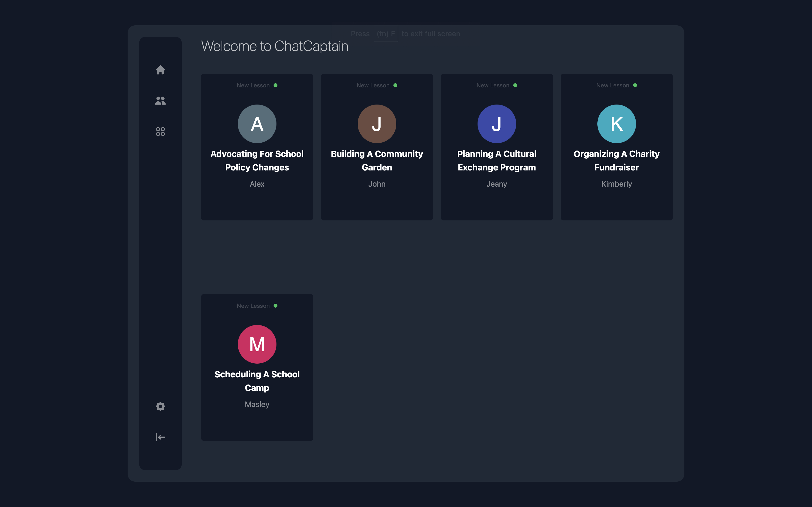Collapse sidebar with arrow icon
Image resolution: width=812 pixels, height=507 pixels.
(x=160, y=437)
